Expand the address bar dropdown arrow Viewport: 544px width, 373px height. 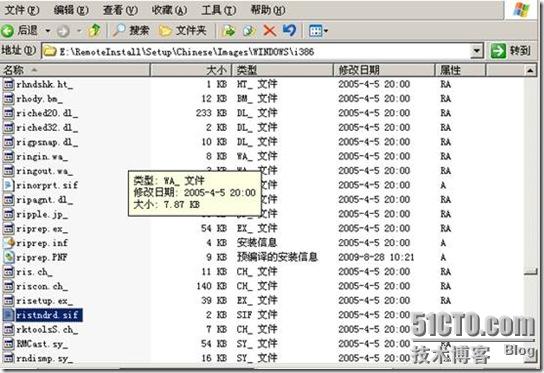[x=477, y=52]
